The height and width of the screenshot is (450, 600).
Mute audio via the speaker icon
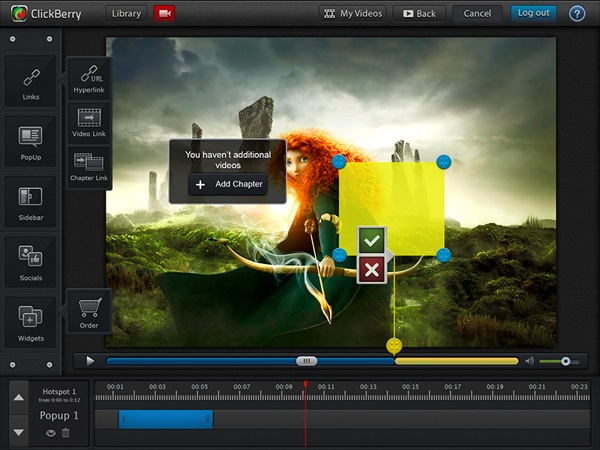click(x=530, y=361)
